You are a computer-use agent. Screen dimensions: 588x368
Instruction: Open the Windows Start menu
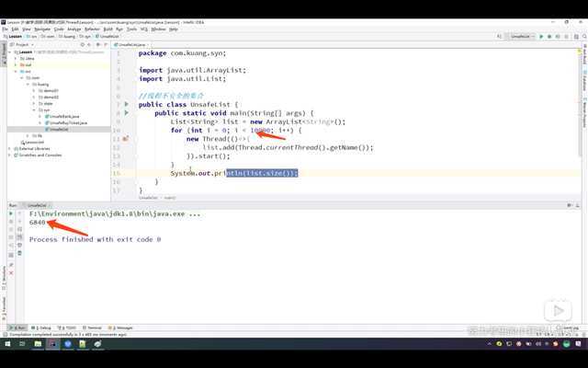click(x=7, y=343)
